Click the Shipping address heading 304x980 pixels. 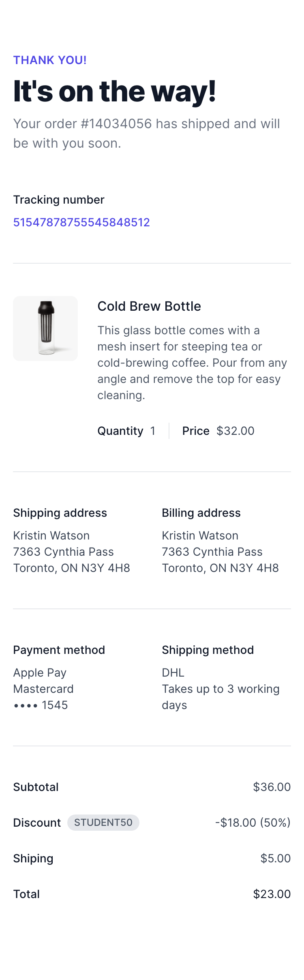(x=60, y=513)
